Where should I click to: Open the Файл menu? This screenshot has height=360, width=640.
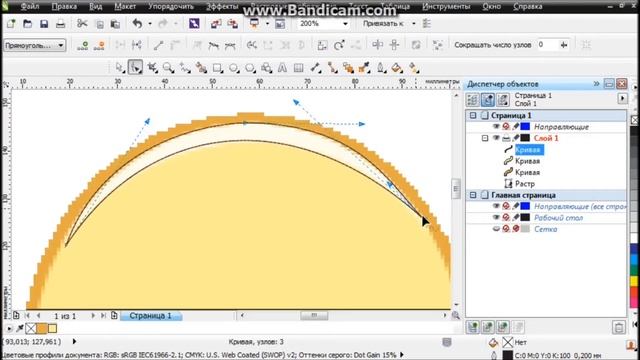click(29, 7)
